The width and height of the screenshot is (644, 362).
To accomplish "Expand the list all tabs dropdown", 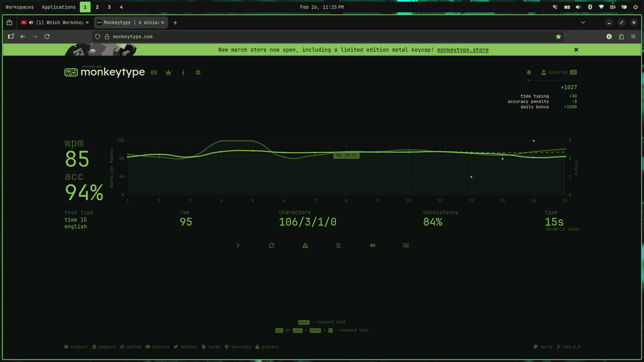I will 583,23.
